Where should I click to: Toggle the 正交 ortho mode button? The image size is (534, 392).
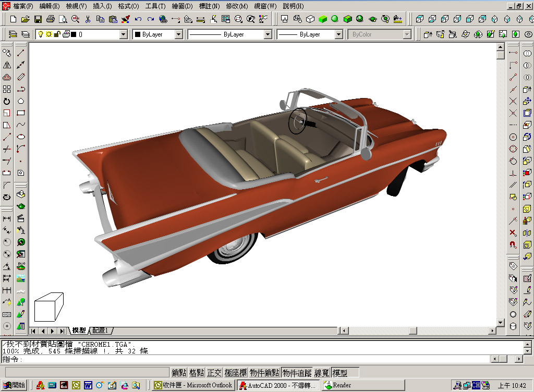[x=214, y=373]
